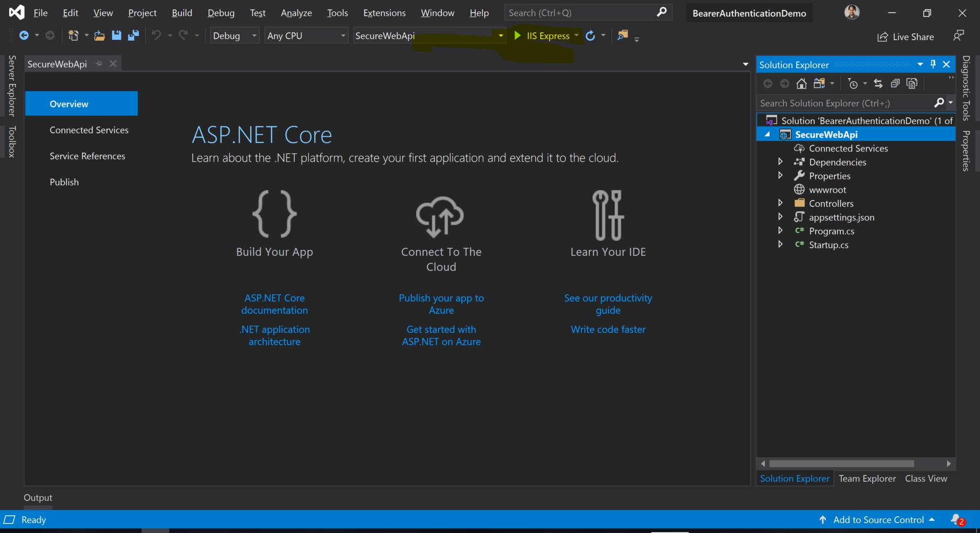Collapse All items in Solution Explorer
Screen dimensions: 980x533
click(x=895, y=83)
